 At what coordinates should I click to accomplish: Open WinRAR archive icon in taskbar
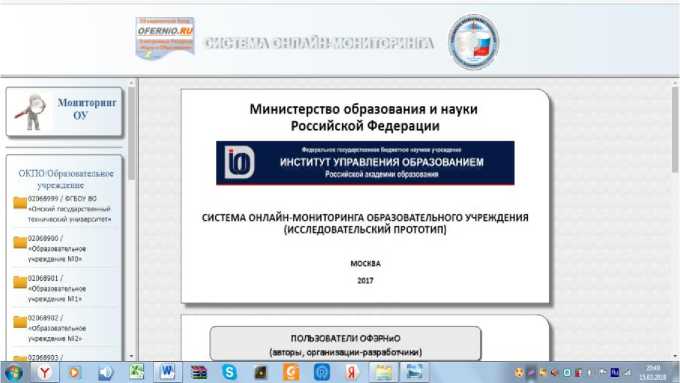click(199, 373)
